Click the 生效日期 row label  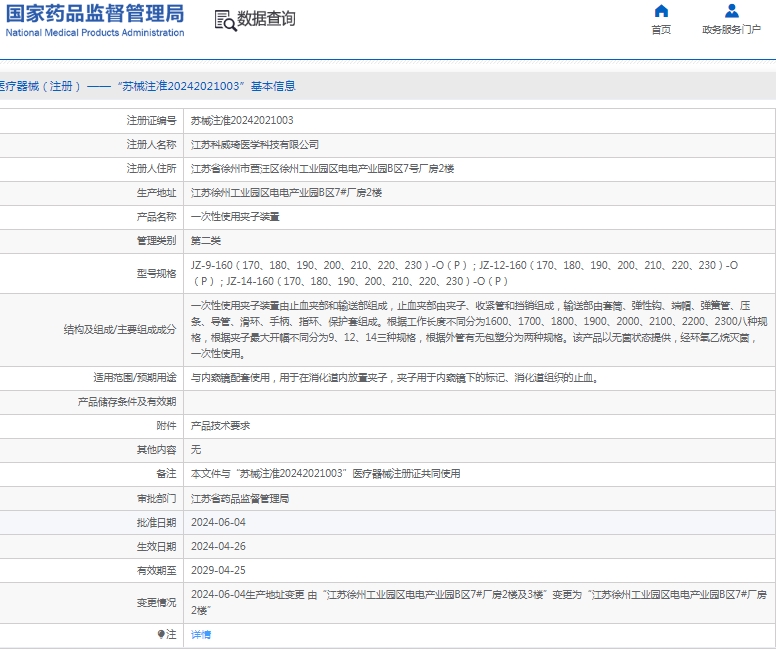(x=156, y=547)
